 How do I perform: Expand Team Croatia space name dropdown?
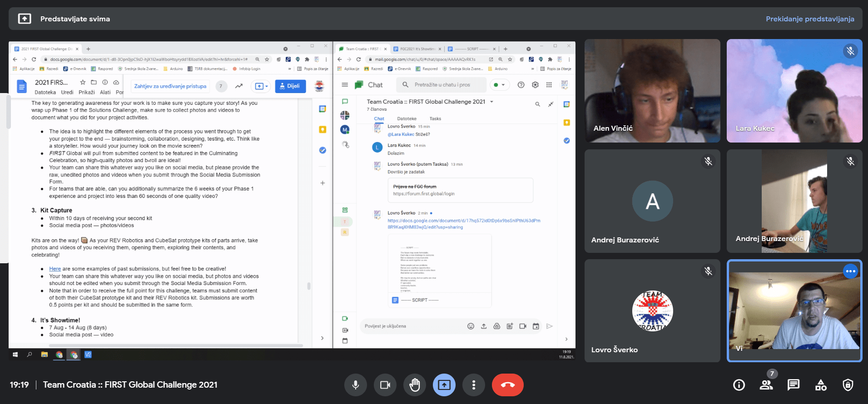tap(491, 102)
